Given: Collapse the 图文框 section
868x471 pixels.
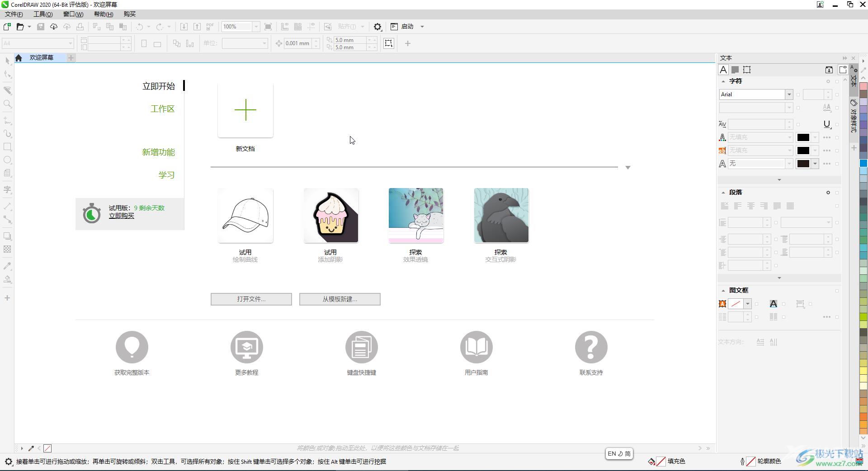Looking at the screenshot, I should [x=723, y=291].
